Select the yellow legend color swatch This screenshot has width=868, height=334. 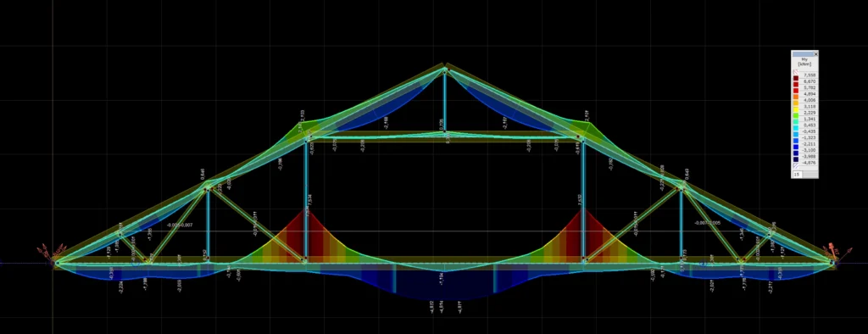pos(795,109)
